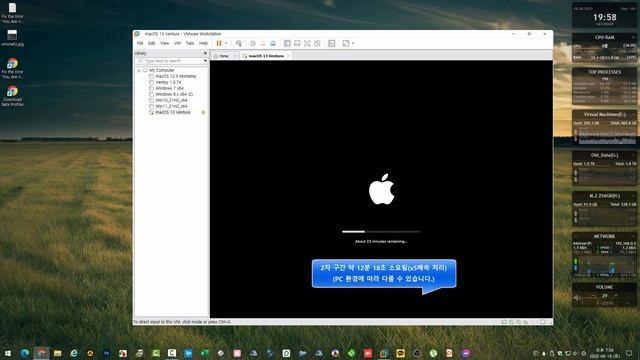Click the NETWORK widget header

[604, 236]
